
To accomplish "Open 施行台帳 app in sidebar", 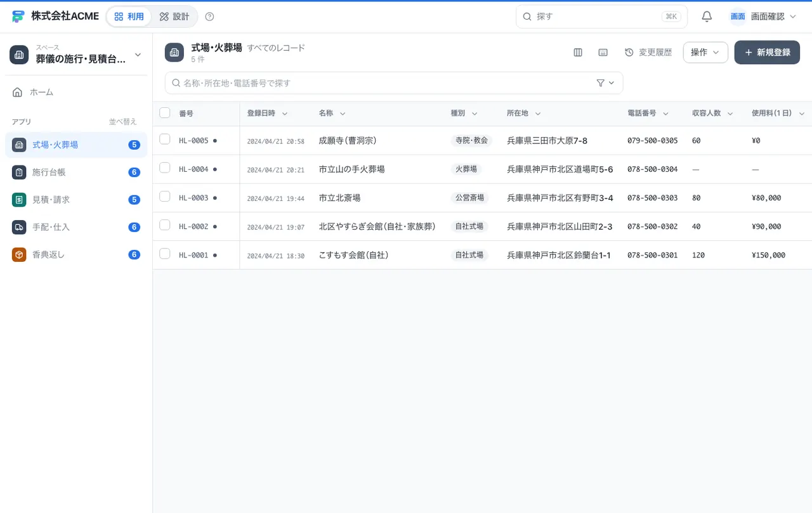I will [76, 172].
